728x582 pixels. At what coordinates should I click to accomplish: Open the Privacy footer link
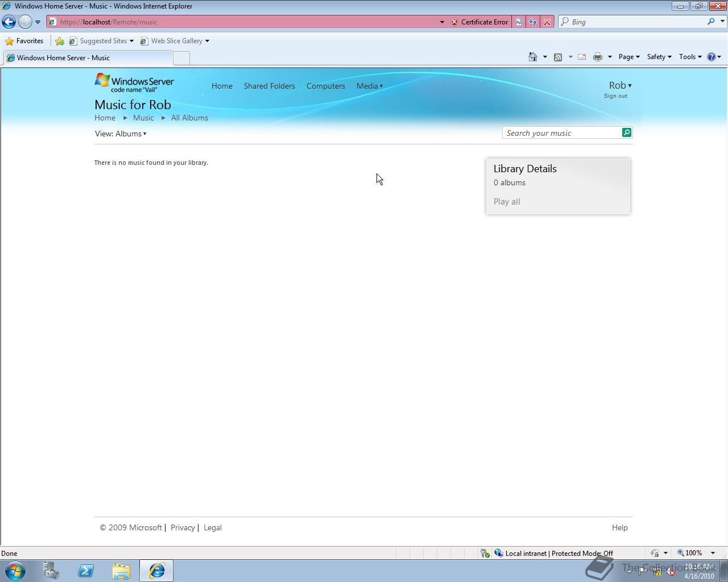click(183, 528)
